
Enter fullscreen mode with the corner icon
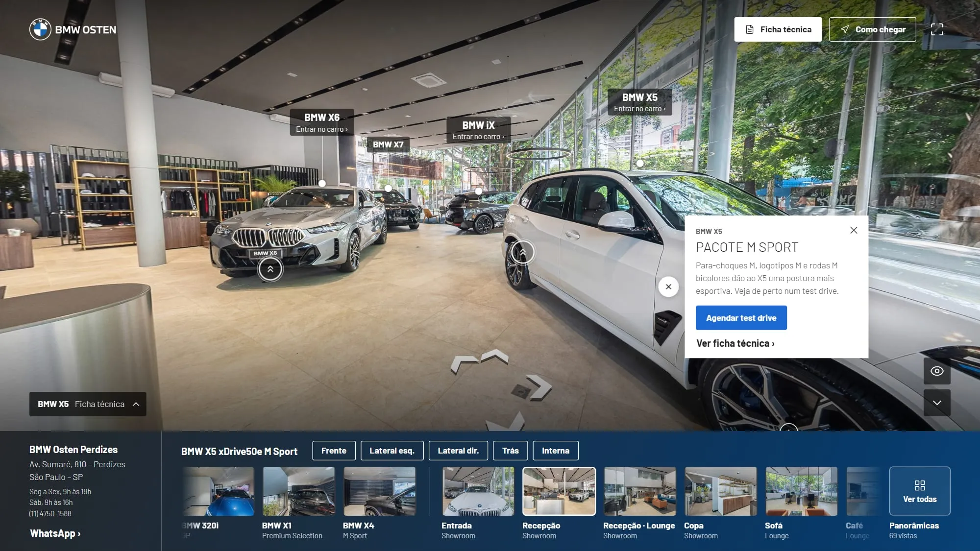coord(937,29)
